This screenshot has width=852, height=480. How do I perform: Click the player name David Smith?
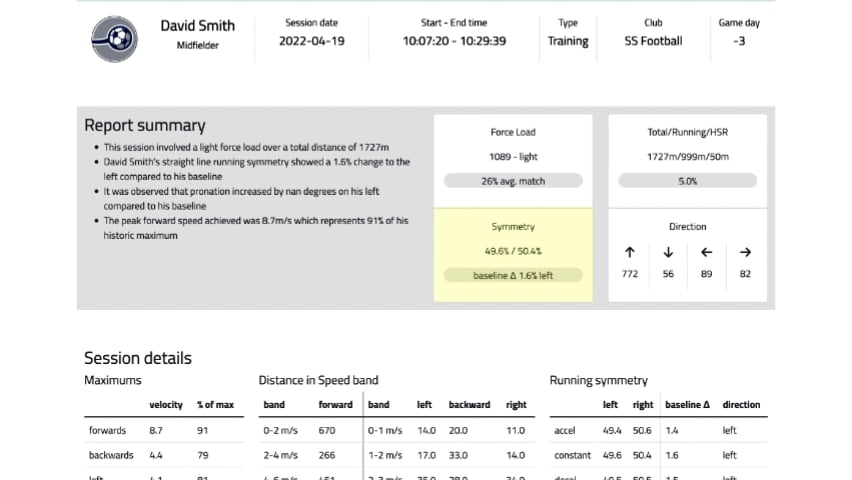click(198, 26)
